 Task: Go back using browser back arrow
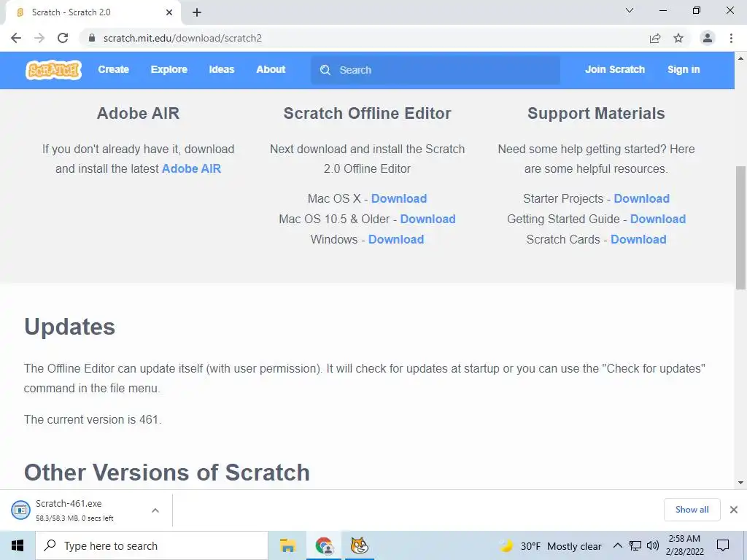(x=16, y=38)
